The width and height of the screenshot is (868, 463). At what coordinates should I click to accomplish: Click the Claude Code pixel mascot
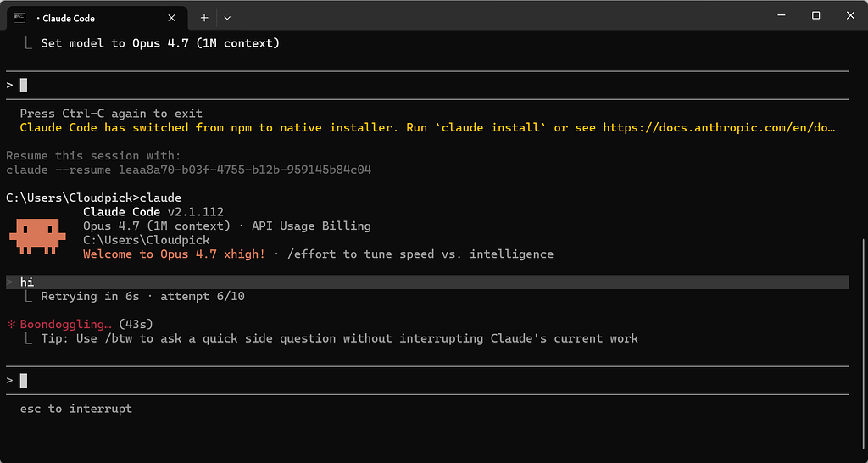coord(37,237)
